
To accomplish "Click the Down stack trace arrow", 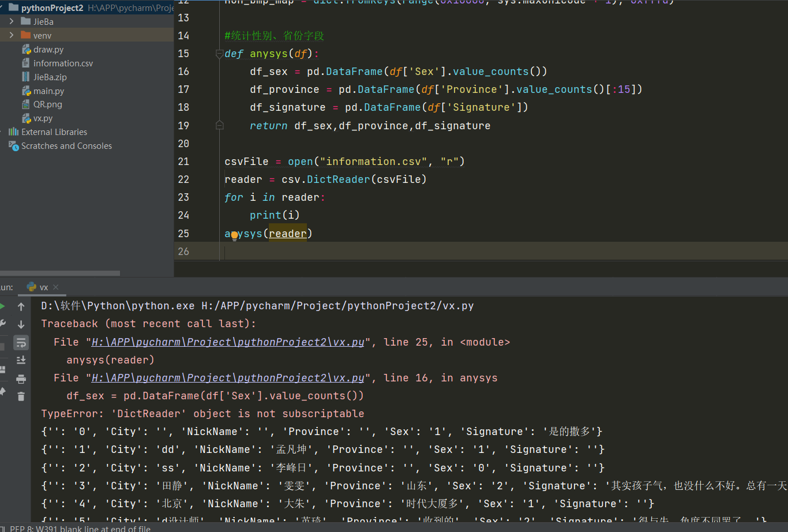I will point(21,324).
